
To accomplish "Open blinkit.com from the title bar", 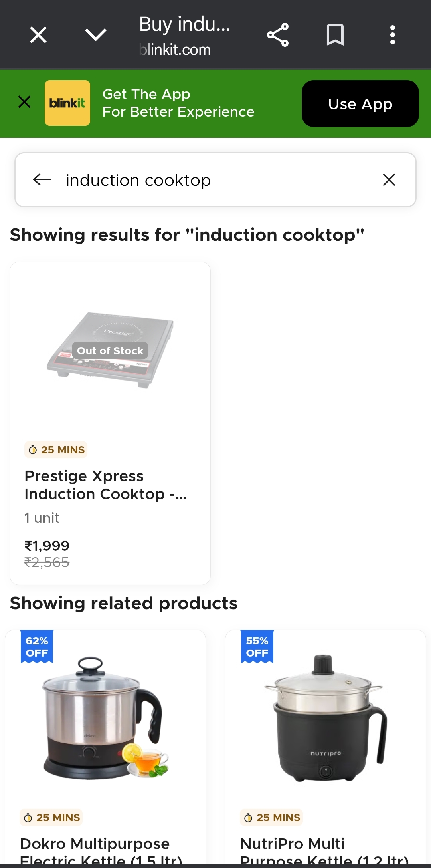I will pos(175,49).
